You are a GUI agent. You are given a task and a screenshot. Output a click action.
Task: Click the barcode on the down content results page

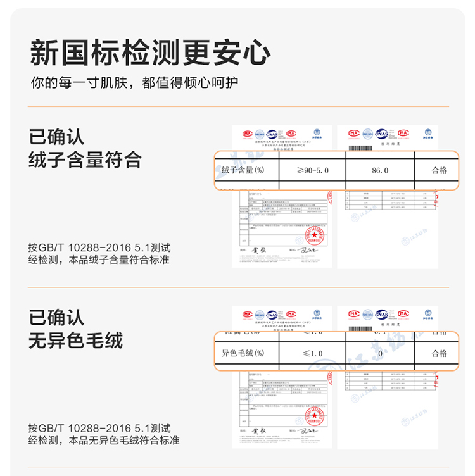tap(360, 148)
